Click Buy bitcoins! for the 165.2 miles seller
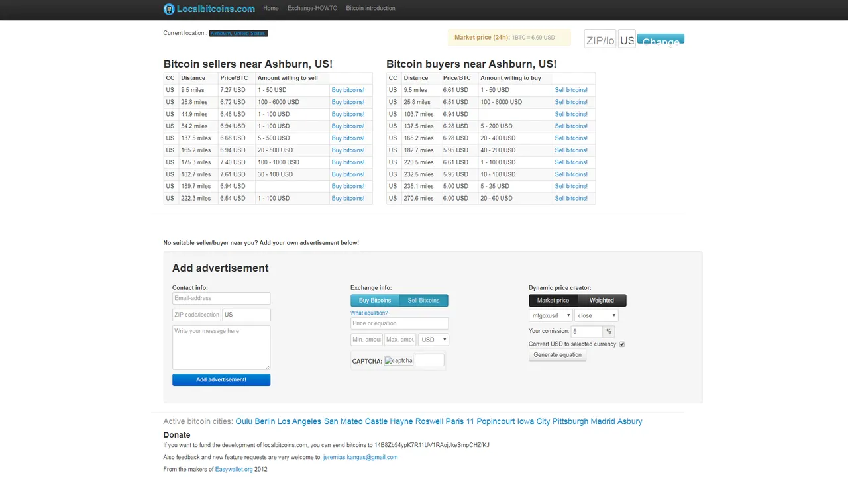Image resolution: width=848 pixels, height=504 pixels. [x=348, y=150]
